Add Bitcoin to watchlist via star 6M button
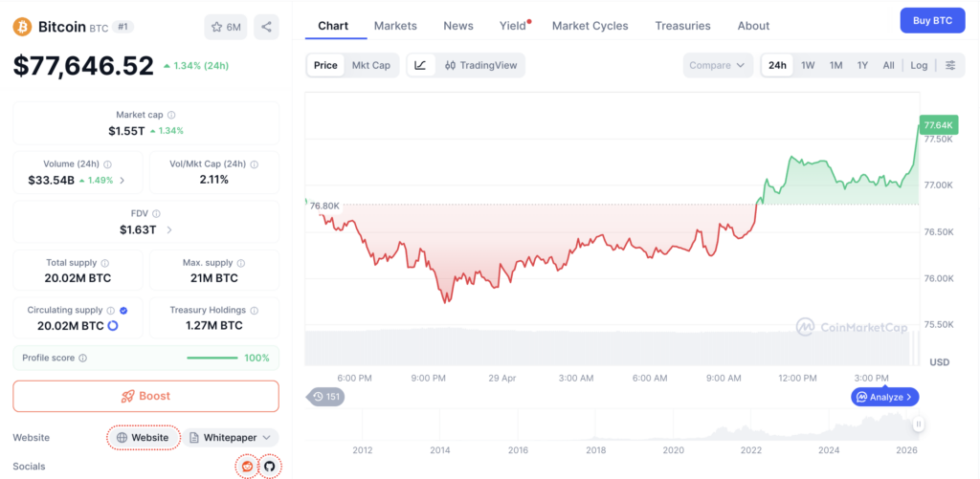The width and height of the screenshot is (980, 479). (226, 27)
